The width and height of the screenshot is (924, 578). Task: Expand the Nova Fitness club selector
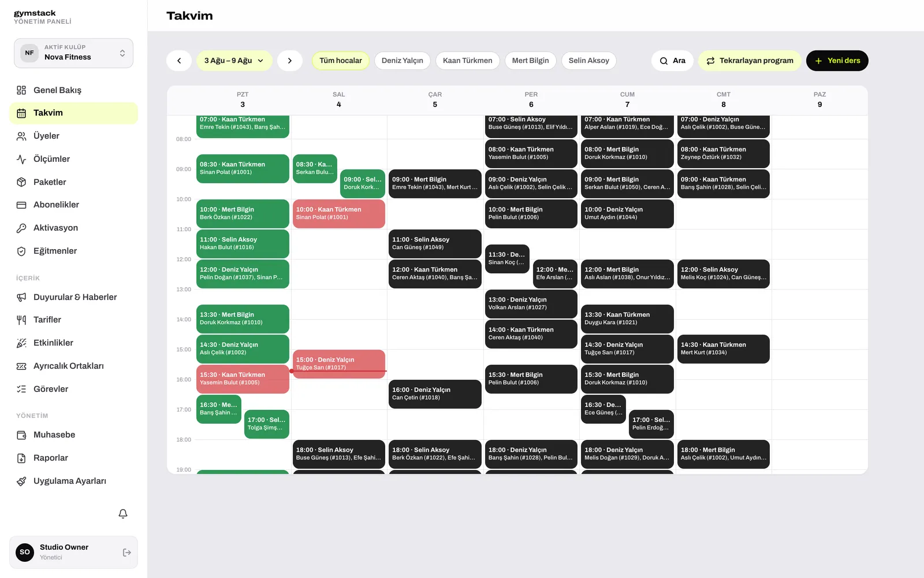point(73,53)
